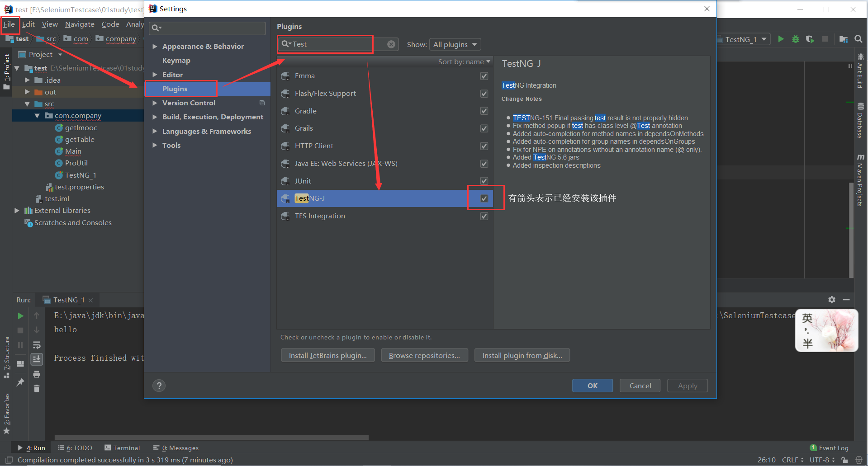Click the Settings sidebar search field
The height and width of the screenshot is (466, 868).
(207, 28)
